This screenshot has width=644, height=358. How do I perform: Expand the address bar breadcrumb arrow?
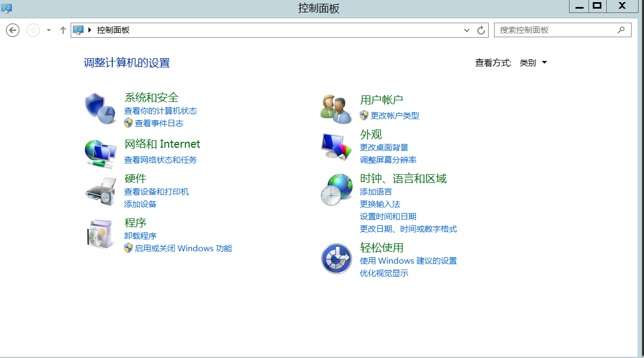pyautogui.click(x=90, y=30)
